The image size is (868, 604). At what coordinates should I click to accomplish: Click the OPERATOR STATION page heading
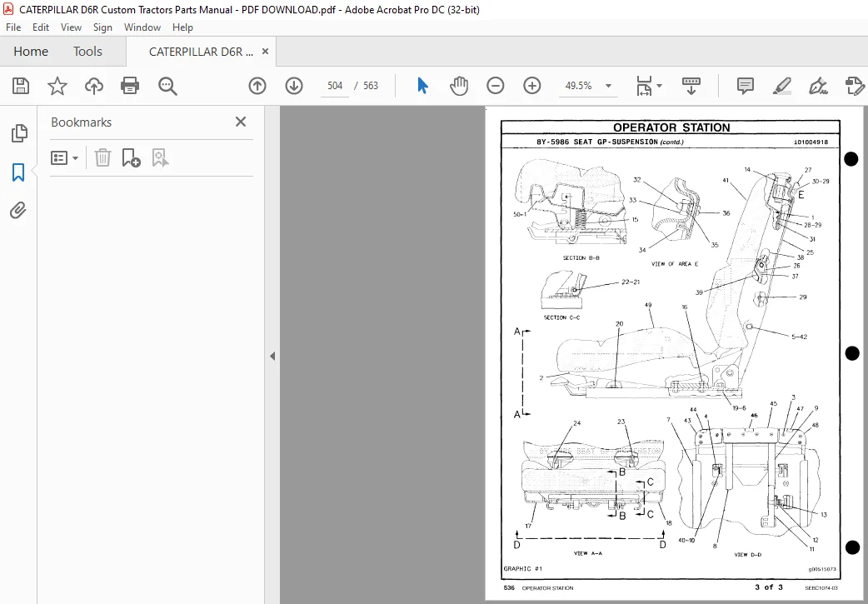pos(671,127)
